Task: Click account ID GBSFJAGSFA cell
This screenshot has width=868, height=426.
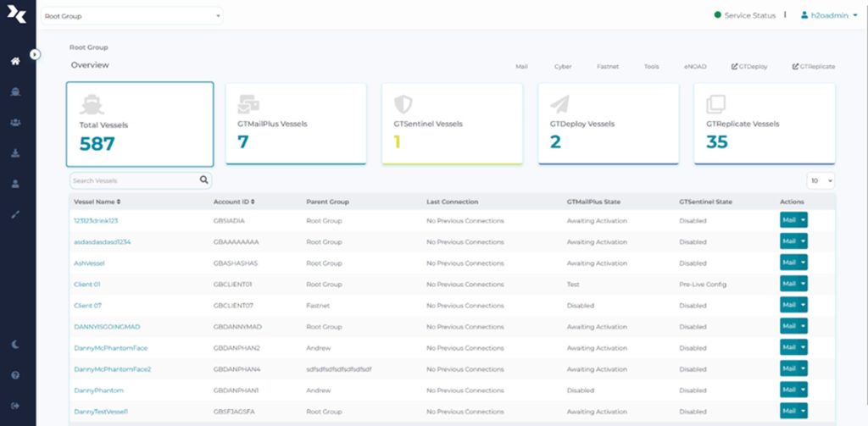Action: 234,412
